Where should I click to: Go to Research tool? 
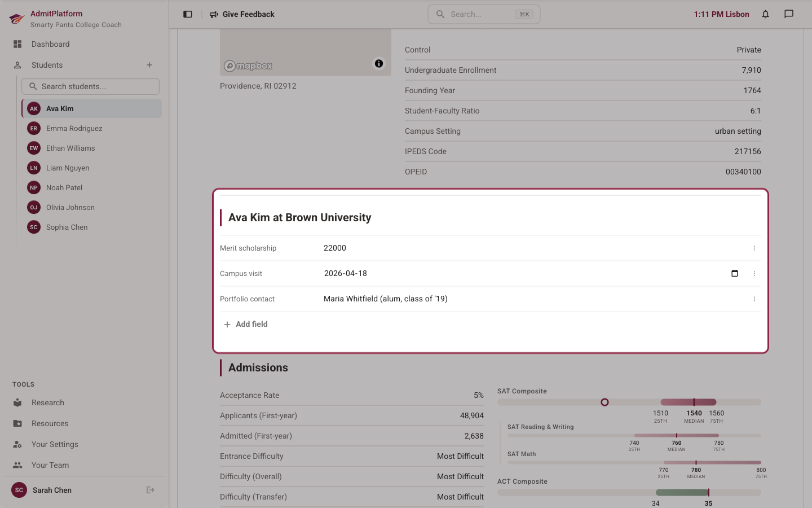pyautogui.click(x=85, y=402)
